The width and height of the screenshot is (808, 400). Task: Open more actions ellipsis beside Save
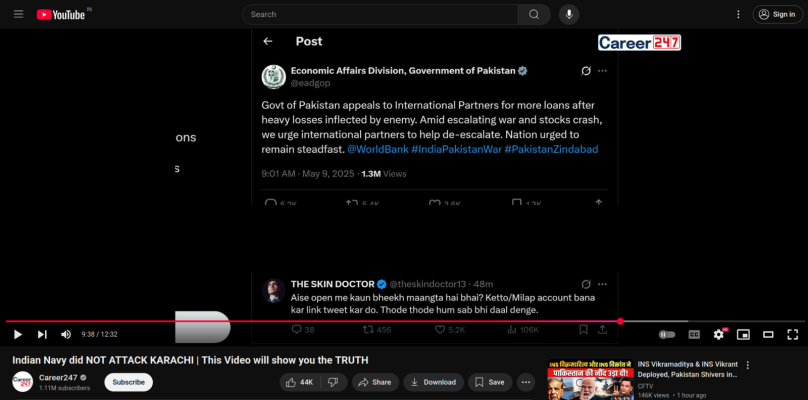coord(526,382)
